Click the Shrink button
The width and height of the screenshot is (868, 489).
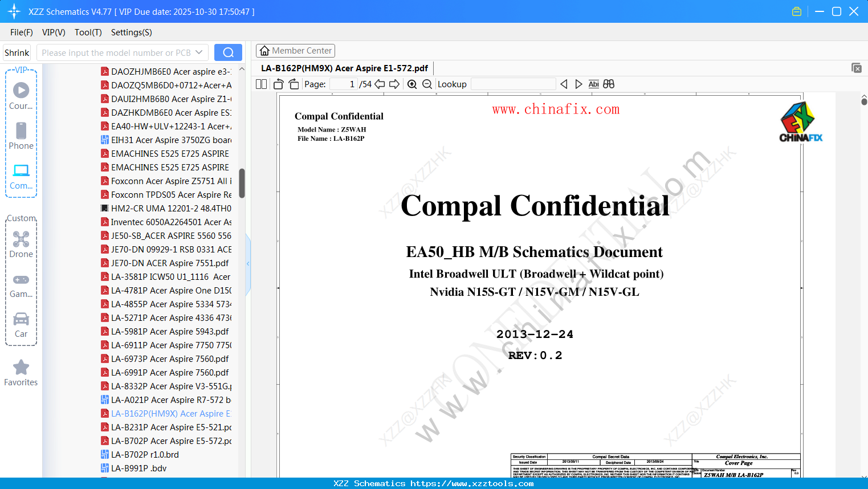17,52
